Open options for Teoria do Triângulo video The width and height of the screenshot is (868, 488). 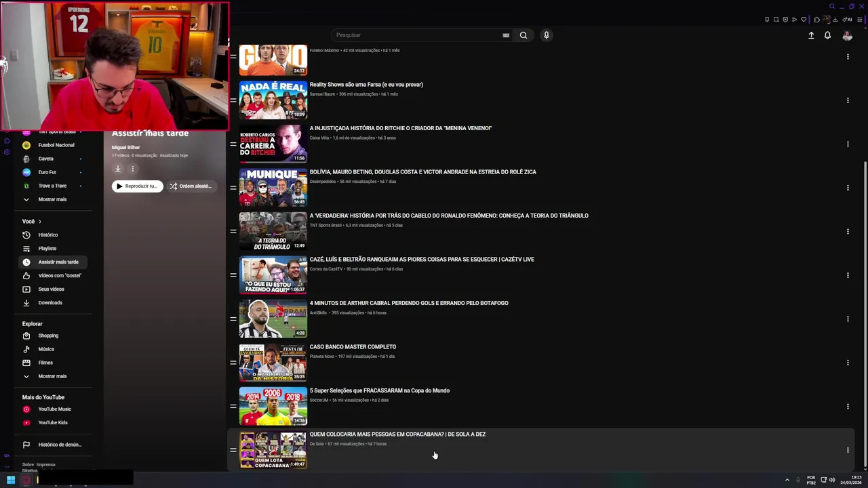coord(848,231)
